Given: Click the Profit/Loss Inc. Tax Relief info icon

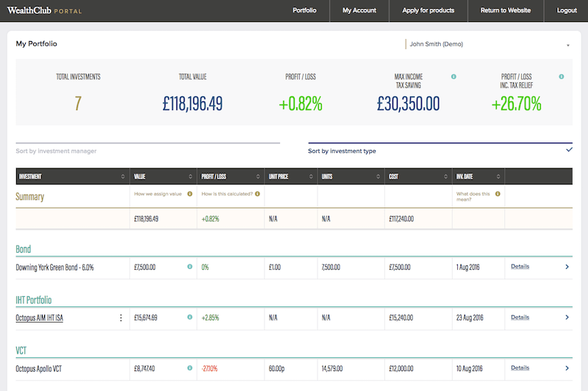Looking at the screenshot, I should click(561, 76).
